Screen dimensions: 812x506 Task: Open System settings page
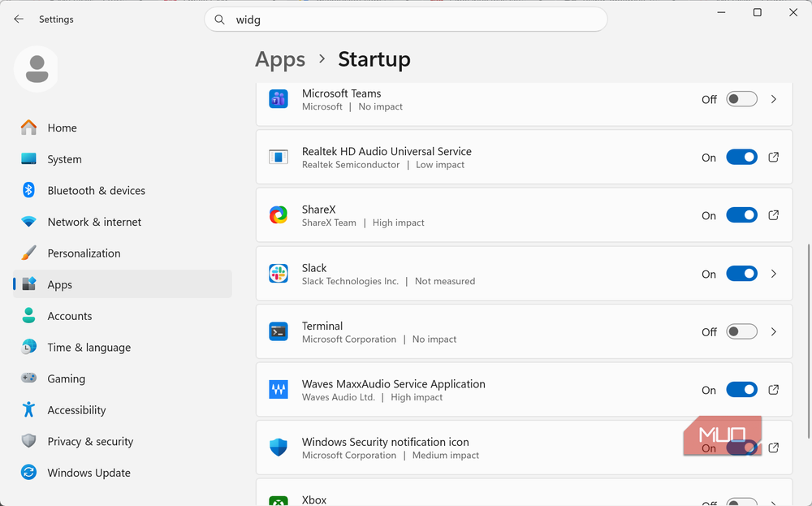point(123,159)
